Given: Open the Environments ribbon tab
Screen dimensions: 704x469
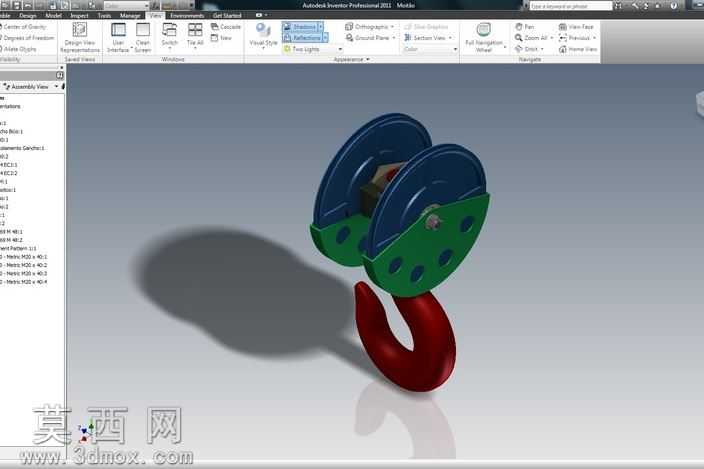Looking at the screenshot, I should coord(187,15).
